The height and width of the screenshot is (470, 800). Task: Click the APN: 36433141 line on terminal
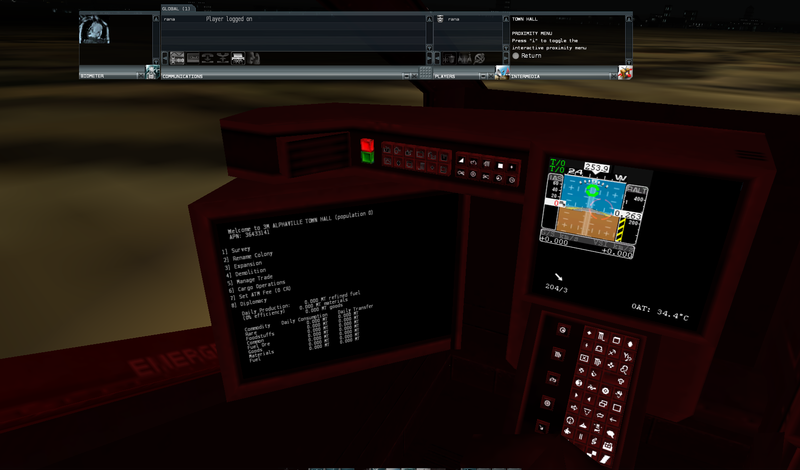[249, 235]
